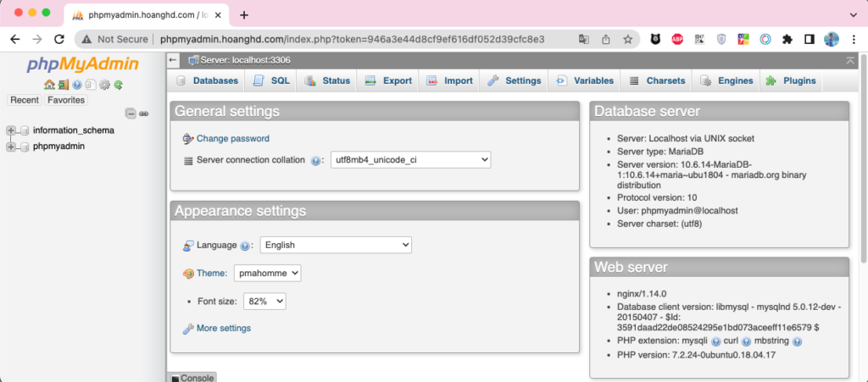Open the QR code extension icon
The width and height of the screenshot is (868, 382).
pyautogui.click(x=699, y=39)
